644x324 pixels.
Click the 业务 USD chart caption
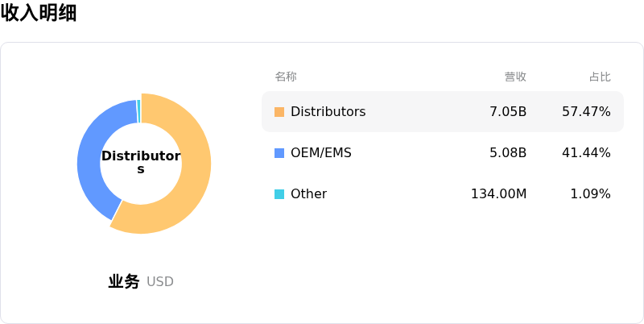[141, 282]
